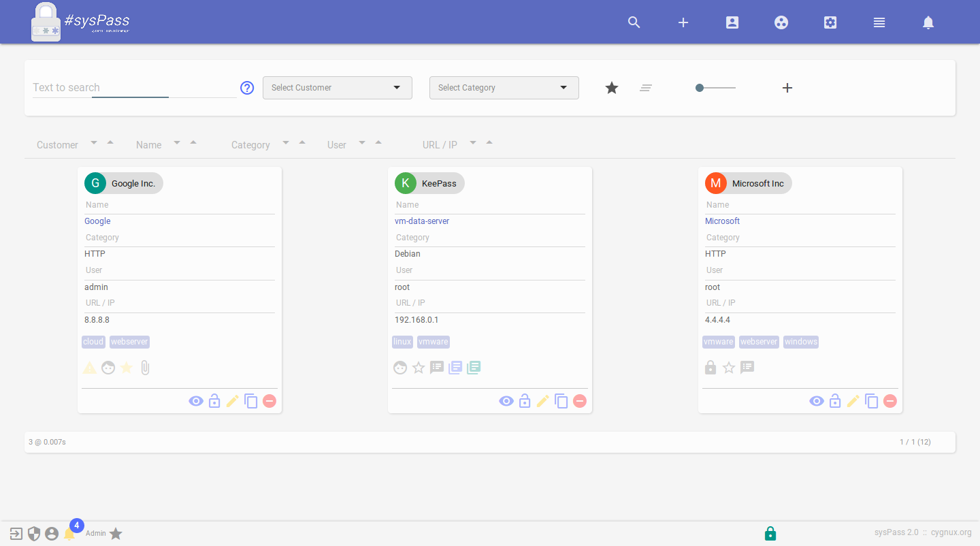View password eye on vm-data-server account
The width and height of the screenshot is (980, 546).
pyautogui.click(x=506, y=401)
